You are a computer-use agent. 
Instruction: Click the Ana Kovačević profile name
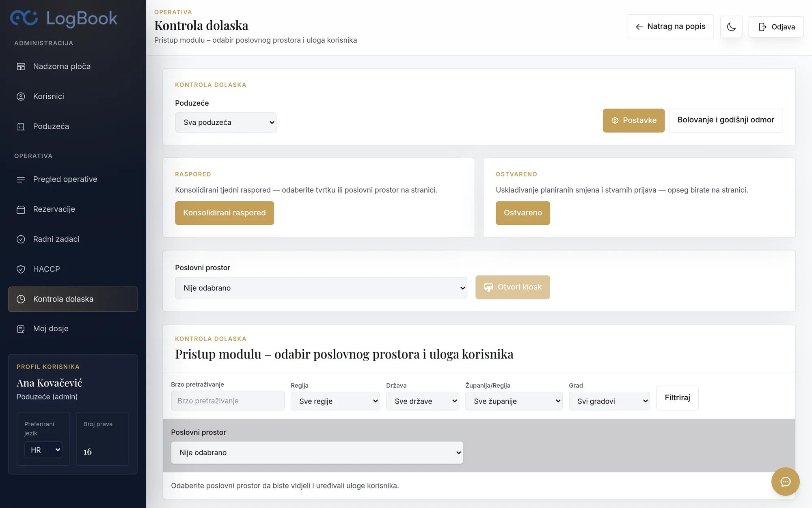coord(50,383)
